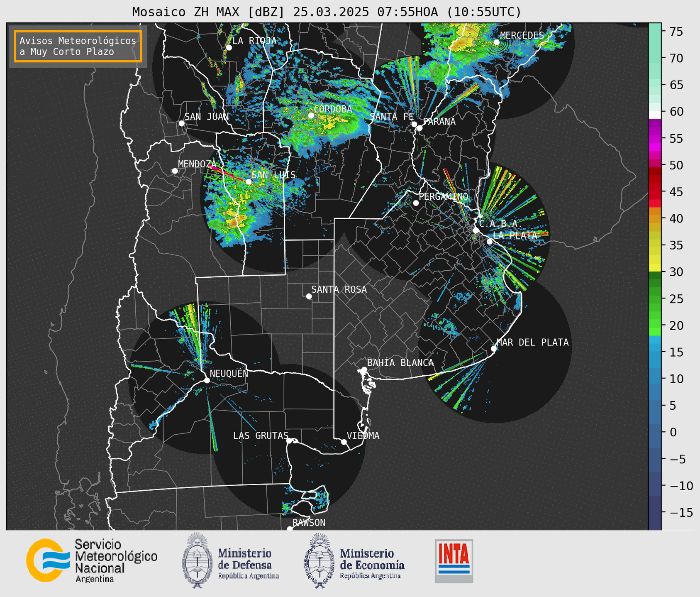700x597 pixels.
Task: Click the PERGAMINO city marker dot
Action: pos(416,203)
